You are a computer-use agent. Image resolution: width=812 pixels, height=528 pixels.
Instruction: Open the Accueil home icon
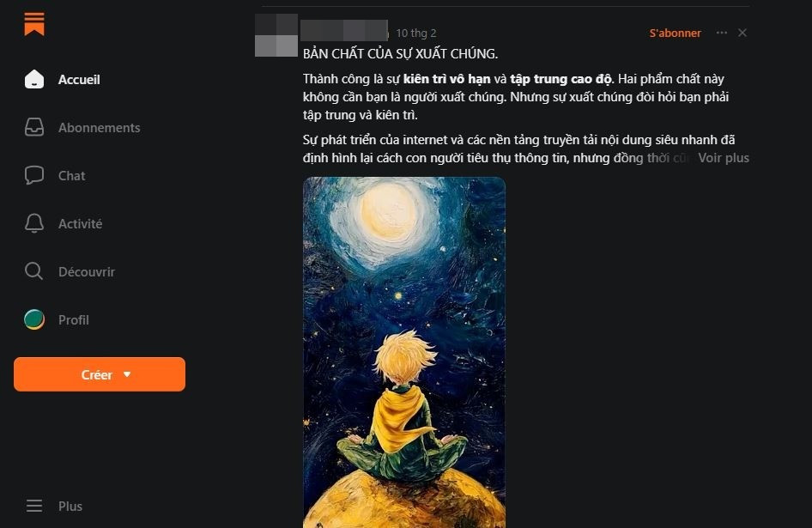point(34,79)
